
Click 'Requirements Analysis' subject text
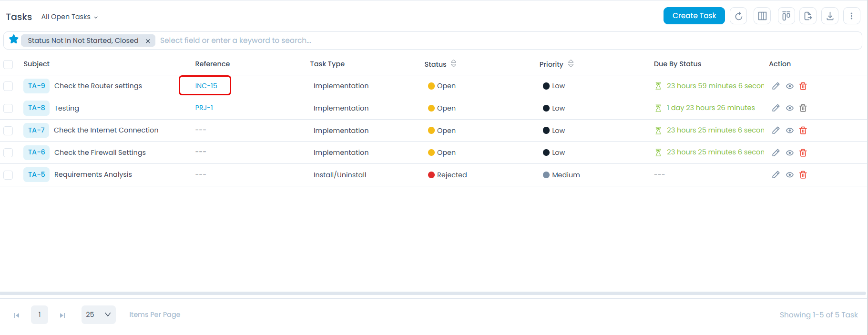[93, 174]
